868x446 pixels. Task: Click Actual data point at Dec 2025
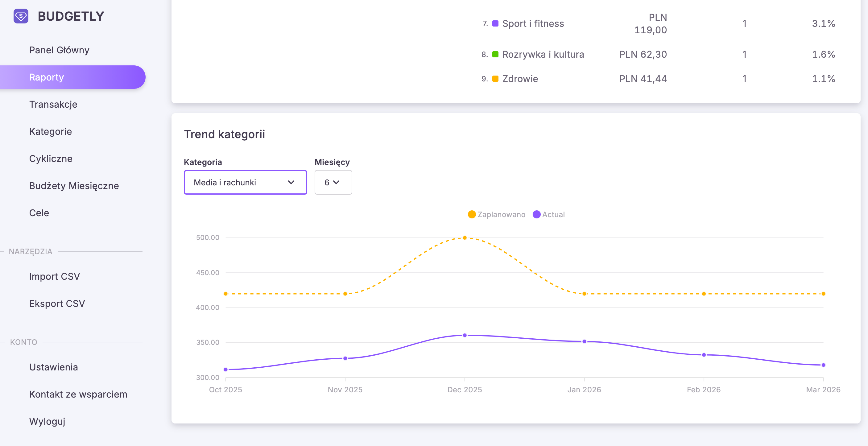pyautogui.click(x=465, y=335)
